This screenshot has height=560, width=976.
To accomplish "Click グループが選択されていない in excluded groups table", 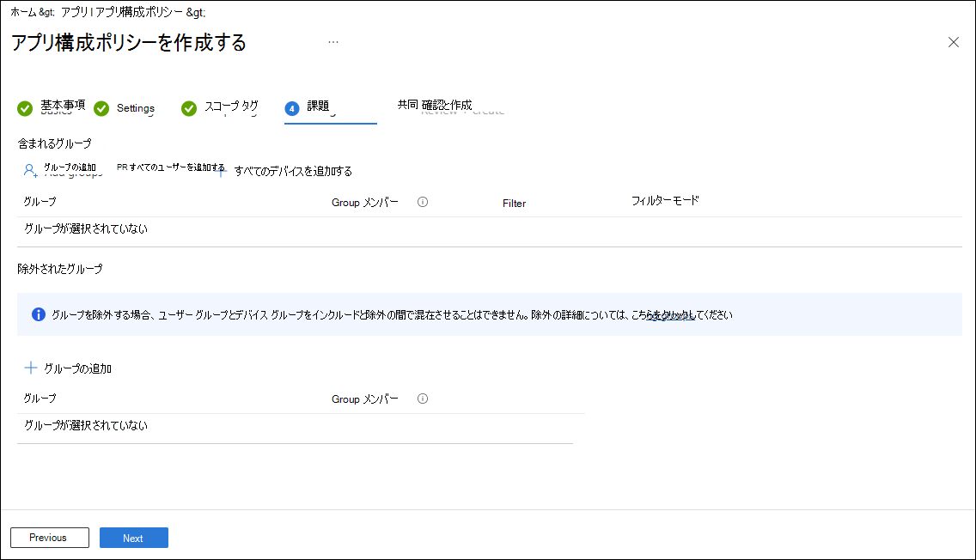I will (x=86, y=425).
